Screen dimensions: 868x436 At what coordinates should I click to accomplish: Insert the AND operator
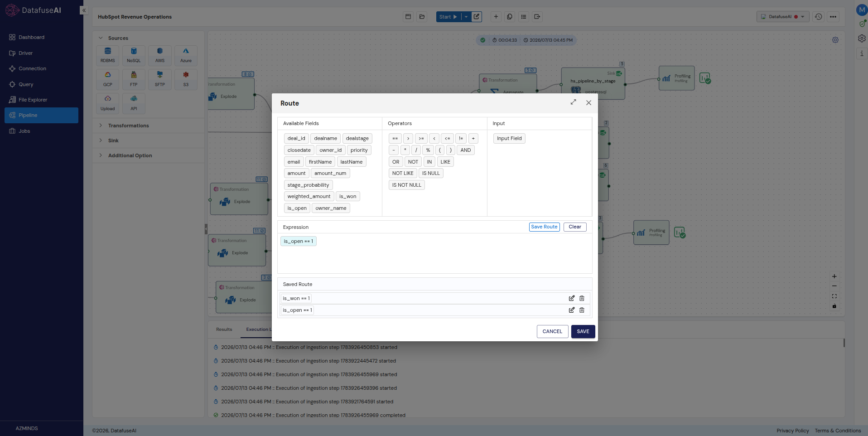pyautogui.click(x=466, y=150)
